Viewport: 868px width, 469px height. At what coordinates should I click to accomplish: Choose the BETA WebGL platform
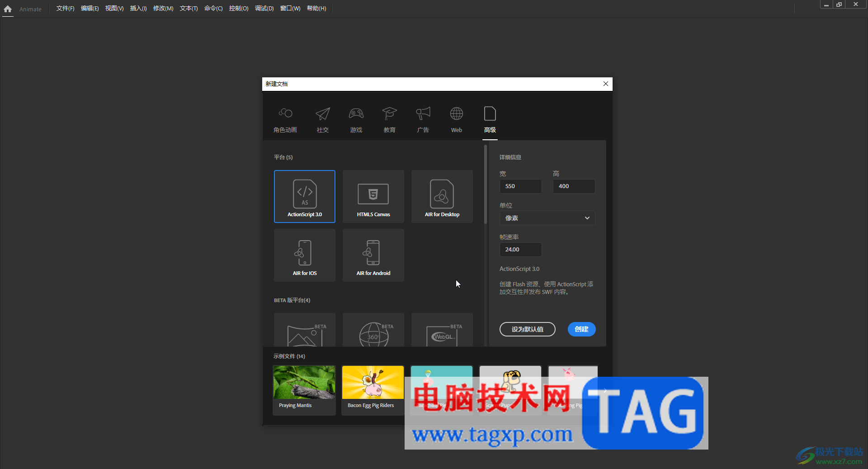pyautogui.click(x=442, y=330)
